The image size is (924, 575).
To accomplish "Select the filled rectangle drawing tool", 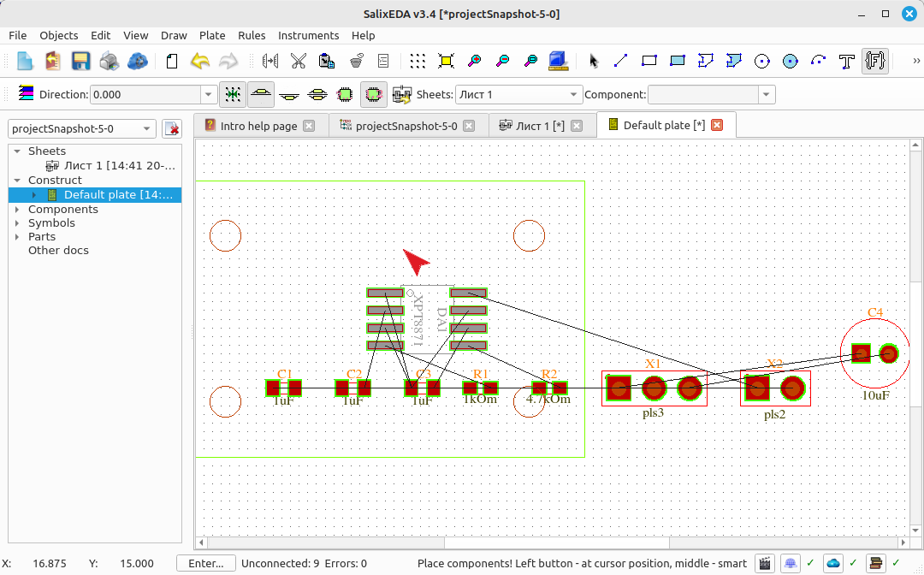I will [677, 61].
